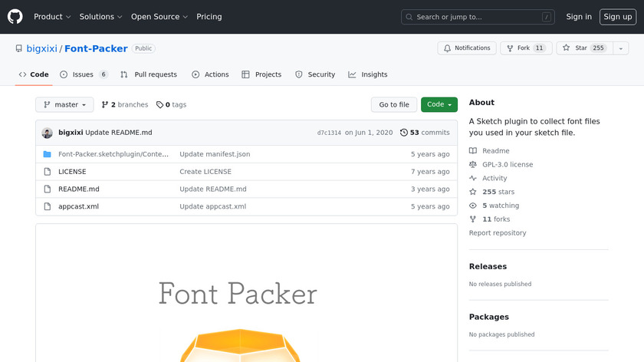Open the commit history clock icon
Image resolution: width=644 pixels, height=362 pixels.
coord(404,133)
